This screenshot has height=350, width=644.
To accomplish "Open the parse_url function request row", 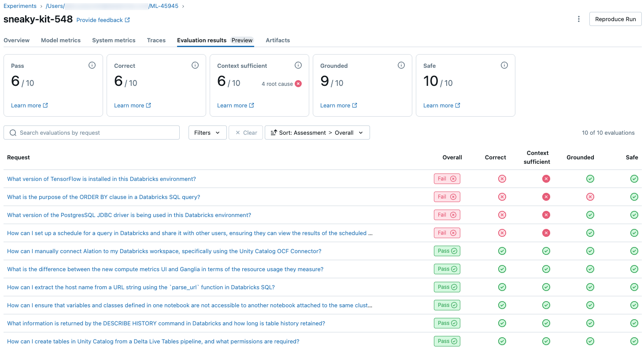I will (141, 287).
